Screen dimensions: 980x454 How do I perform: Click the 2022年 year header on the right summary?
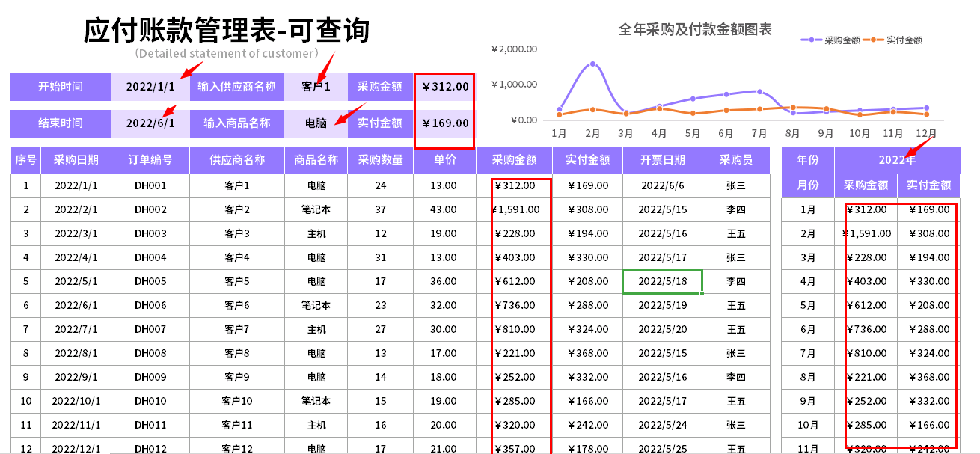click(x=898, y=160)
